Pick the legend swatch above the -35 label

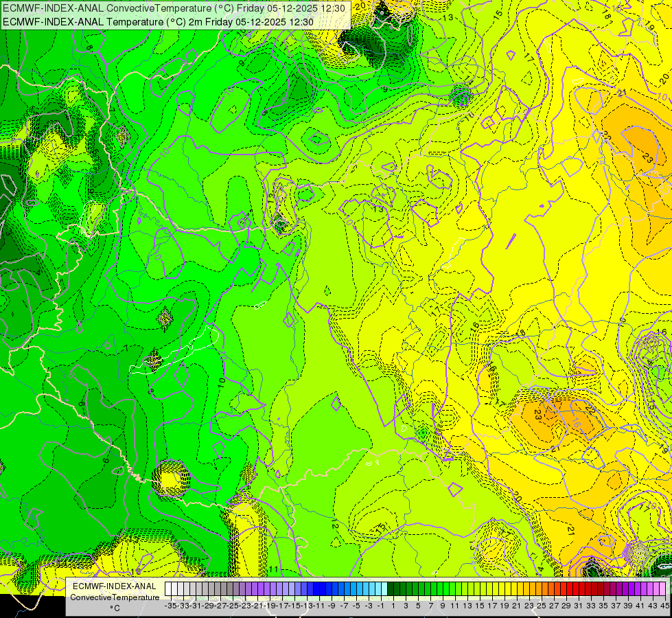tap(168, 588)
